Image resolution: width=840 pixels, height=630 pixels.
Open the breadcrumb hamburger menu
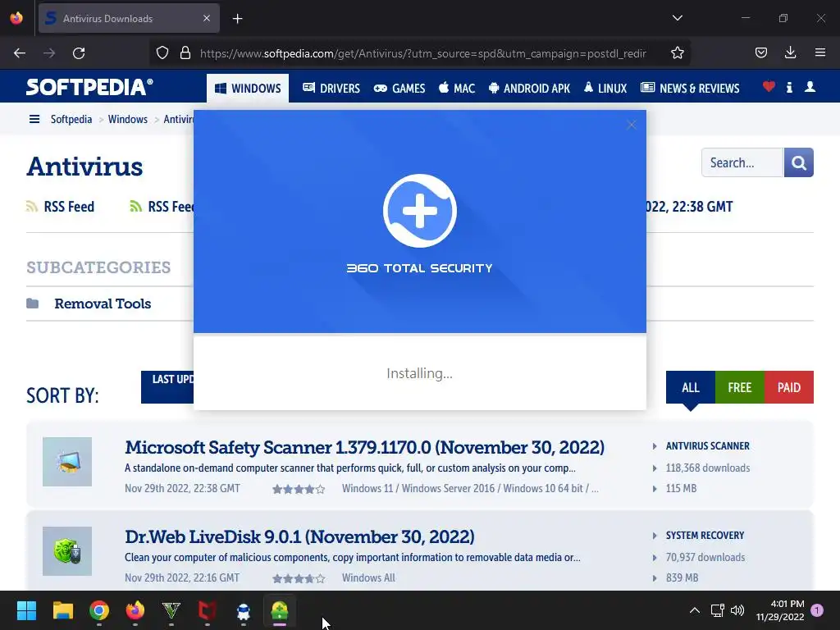34,119
